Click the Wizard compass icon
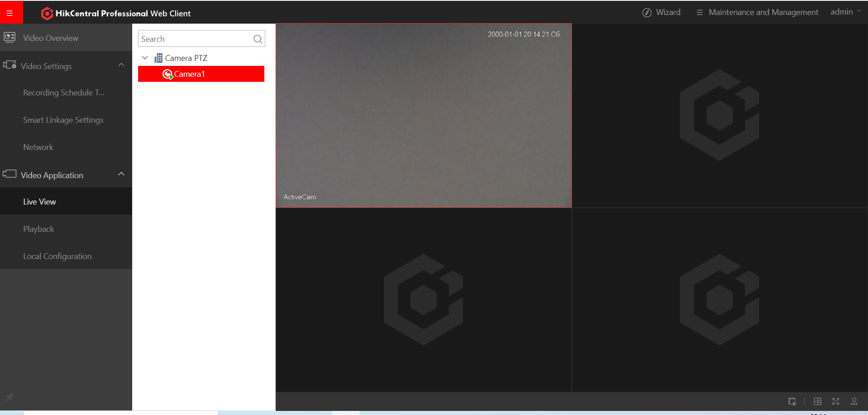The height and width of the screenshot is (415, 868). pos(647,13)
